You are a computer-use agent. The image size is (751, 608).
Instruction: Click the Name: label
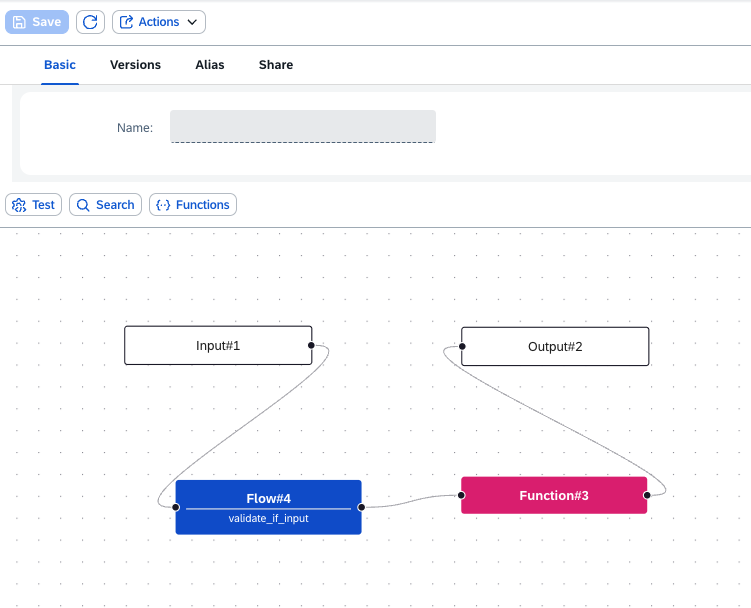135,128
